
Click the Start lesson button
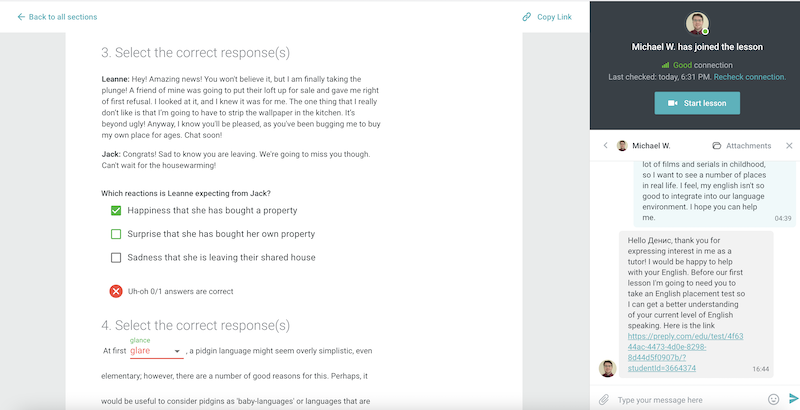697,103
